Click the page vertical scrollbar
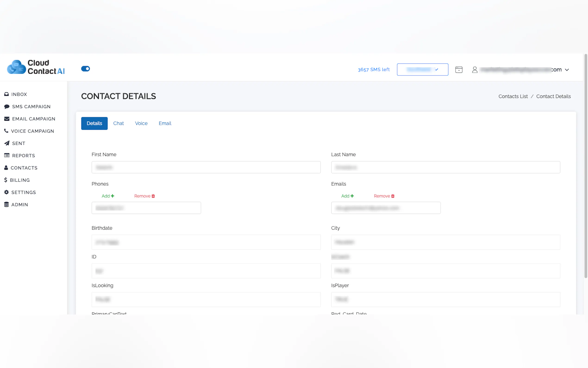 pyautogui.click(x=585, y=165)
